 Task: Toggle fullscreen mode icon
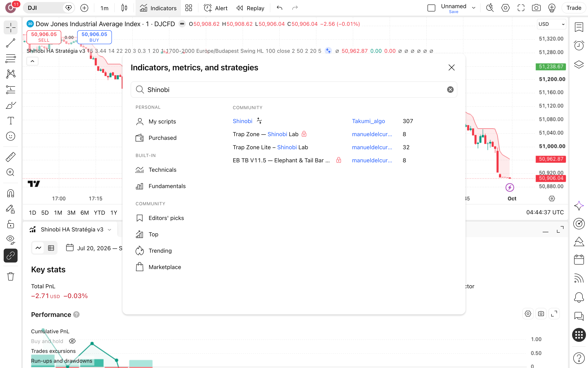(521, 8)
